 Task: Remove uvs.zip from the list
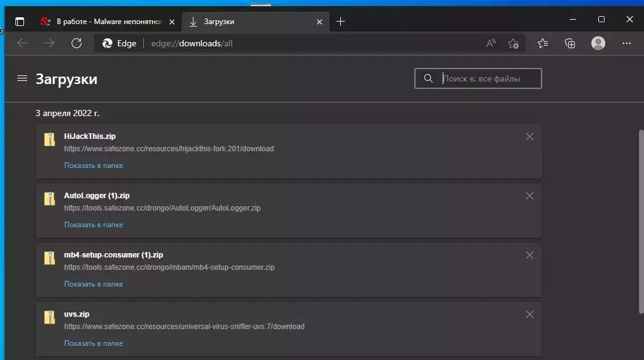pos(530,314)
